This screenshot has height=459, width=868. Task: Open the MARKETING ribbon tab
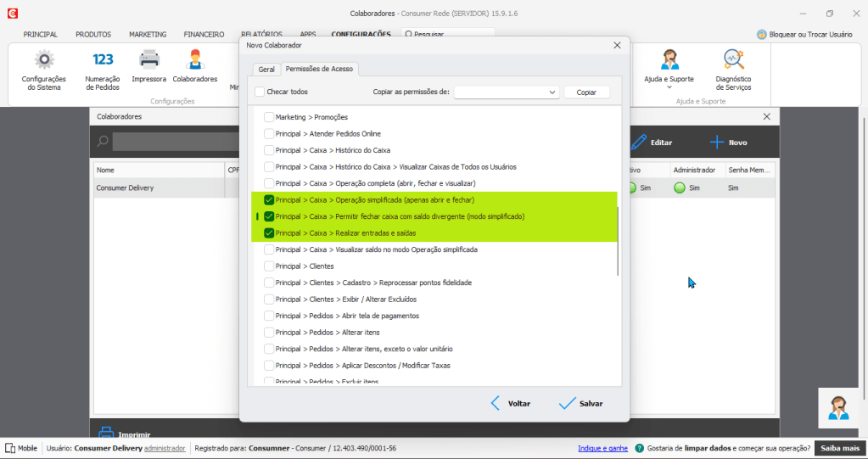coord(148,34)
